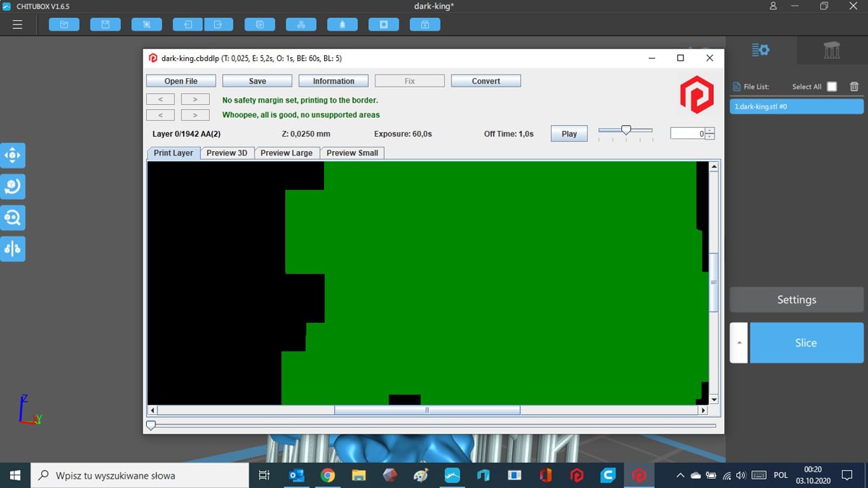Switch to the Preview Large tab
868x488 pixels.
[286, 153]
